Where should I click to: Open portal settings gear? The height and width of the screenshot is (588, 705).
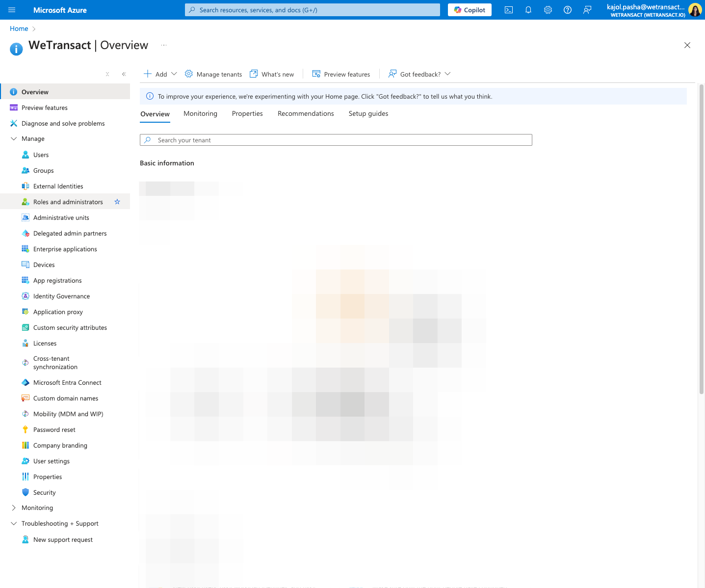pos(548,10)
